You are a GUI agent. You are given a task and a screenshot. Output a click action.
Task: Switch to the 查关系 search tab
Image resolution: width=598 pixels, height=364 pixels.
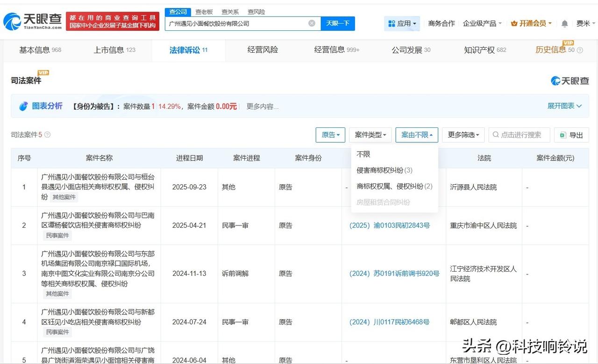(230, 12)
